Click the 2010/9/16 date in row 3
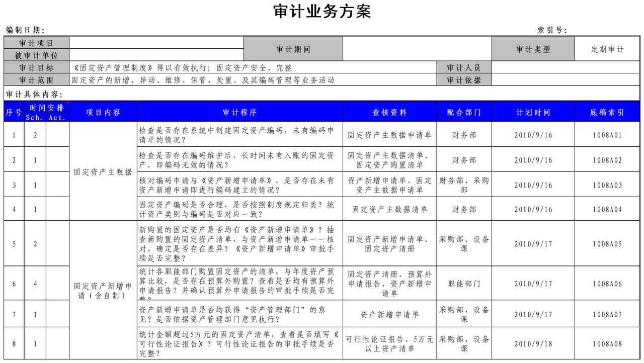This screenshot has width=644, height=363. point(533,185)
